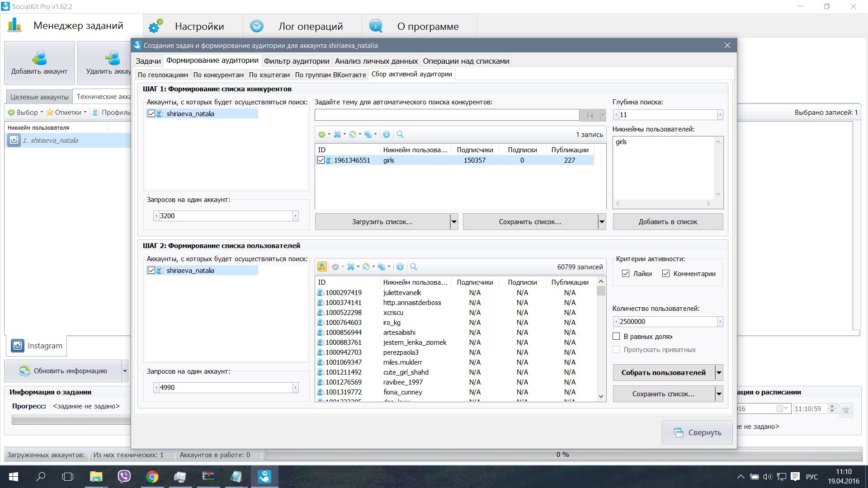This screenshot has width=868, height=488.
Task: Click the blue X delete icon in Step 1 toolbar
Action: coord(337,134)
